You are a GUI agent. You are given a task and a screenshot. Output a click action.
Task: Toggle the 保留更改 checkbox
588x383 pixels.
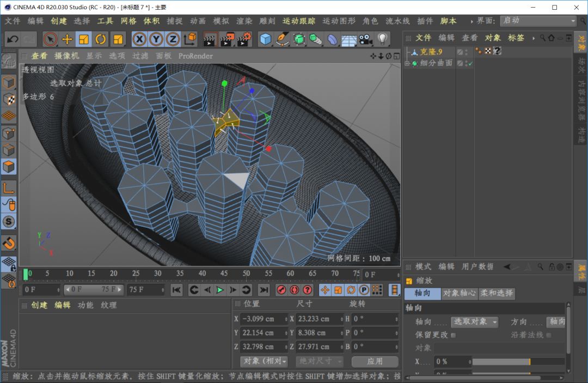click(x=453, y=335)
